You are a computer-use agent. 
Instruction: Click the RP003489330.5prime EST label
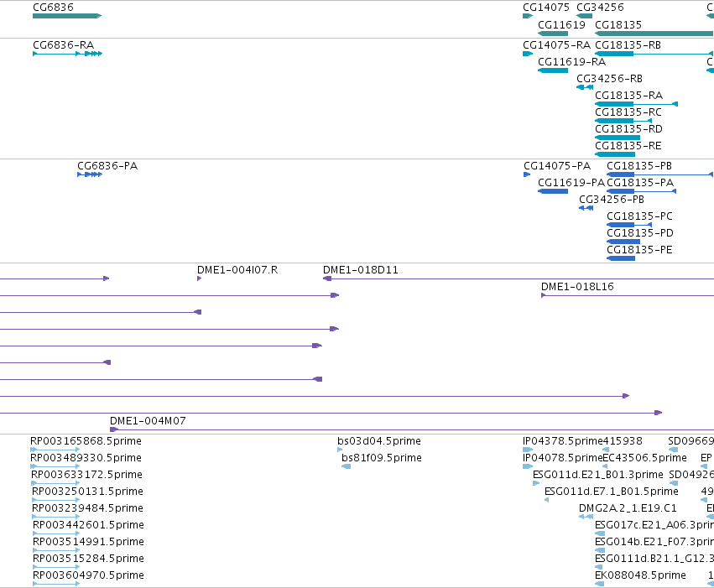click(x=86, y=458)
